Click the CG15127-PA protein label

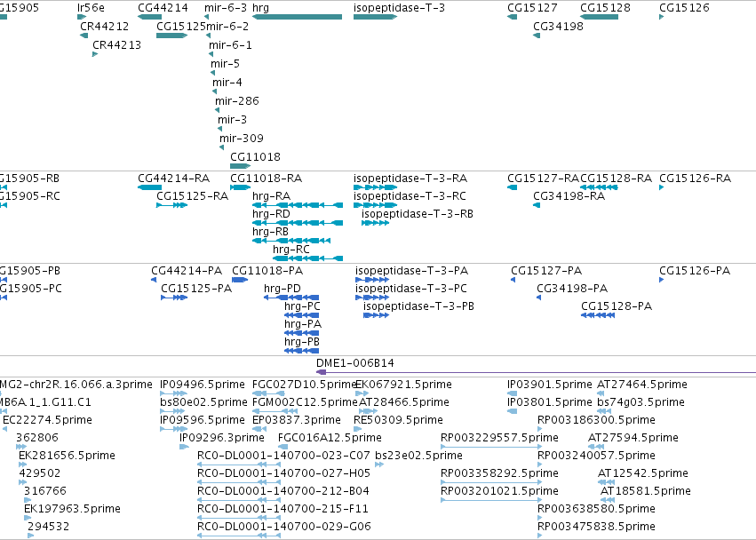click(546, 271)
